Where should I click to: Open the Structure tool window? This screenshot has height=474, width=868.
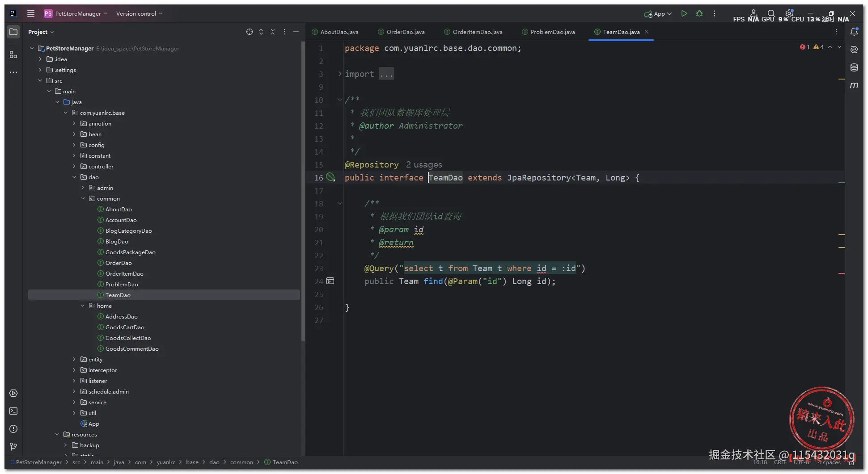coord(13,55)
